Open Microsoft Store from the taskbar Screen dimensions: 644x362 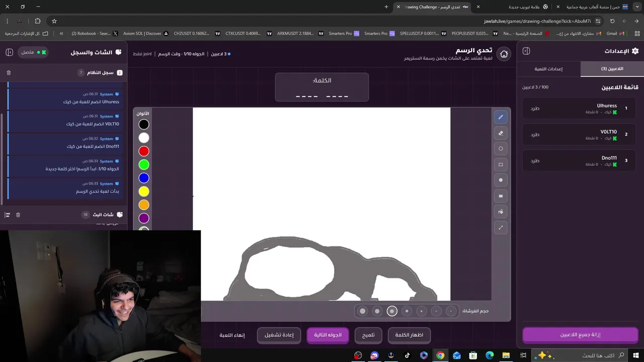[473, 355]
